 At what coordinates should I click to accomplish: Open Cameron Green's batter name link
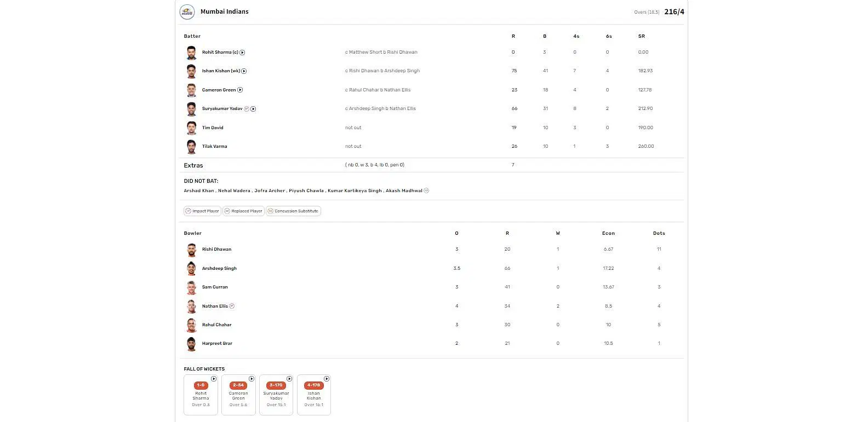click(x=219, y=90)
